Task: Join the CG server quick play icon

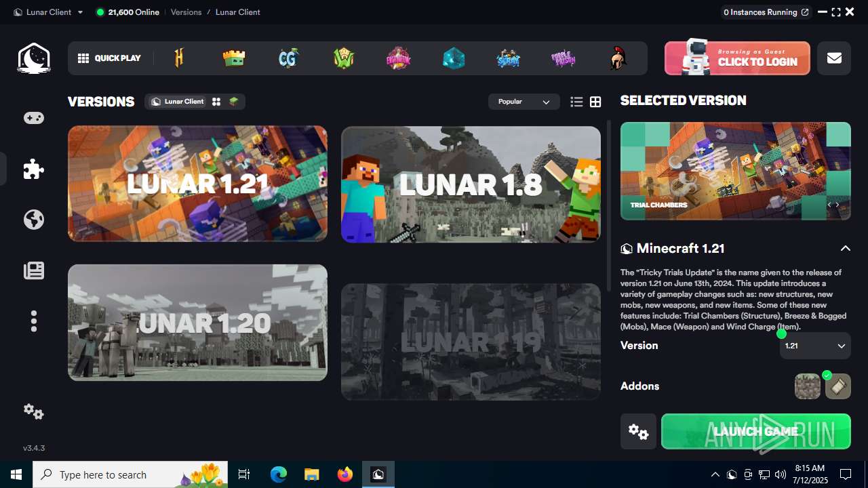Action: [x=288, y=58]
